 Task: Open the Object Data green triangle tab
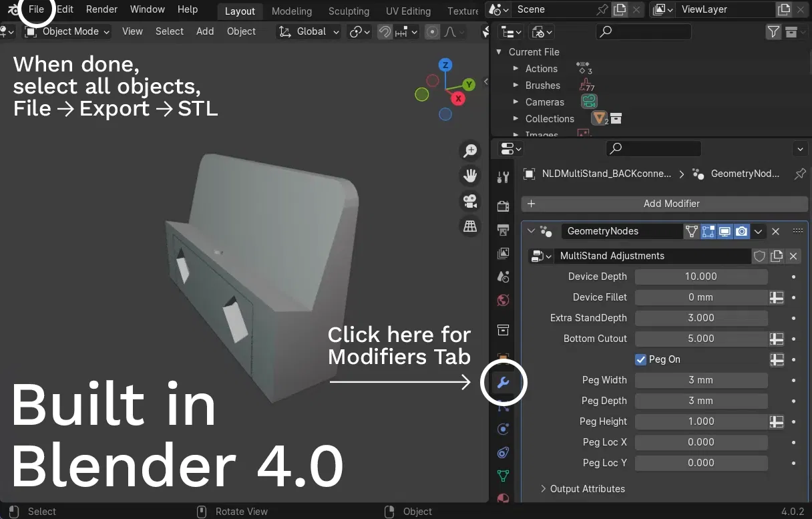[503, 476]
